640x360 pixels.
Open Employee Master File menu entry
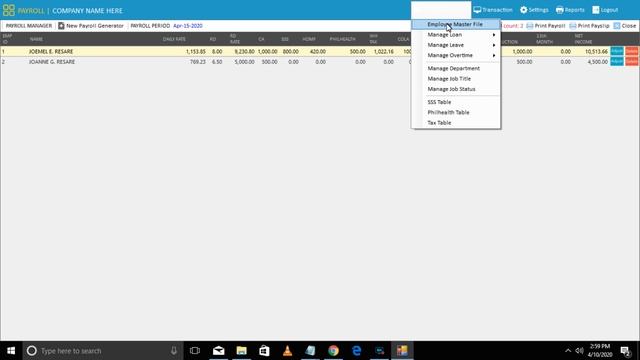[x=456, y=24]
